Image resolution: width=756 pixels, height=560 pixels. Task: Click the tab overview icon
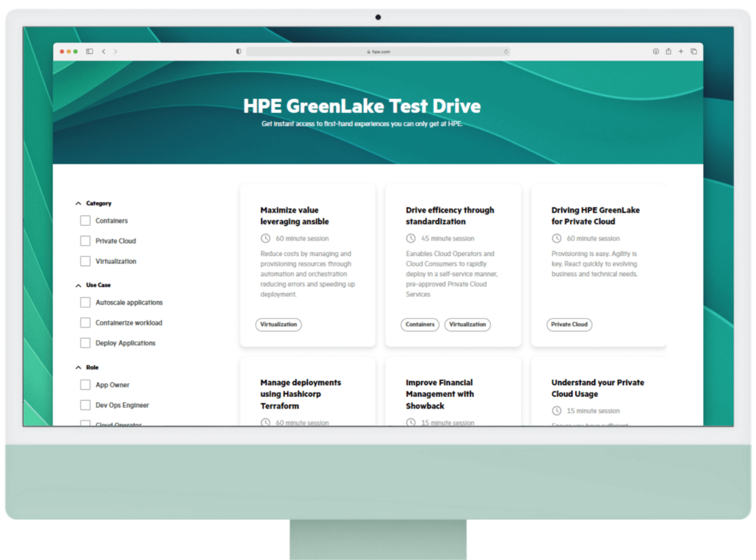pos(693,51)
